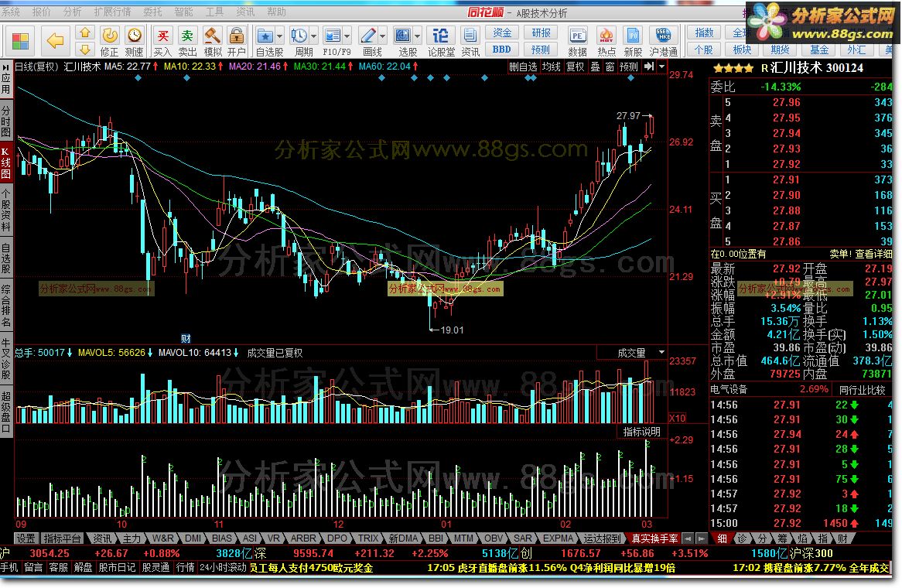Click the up arrow toolbar icon

tap(84, 32)
